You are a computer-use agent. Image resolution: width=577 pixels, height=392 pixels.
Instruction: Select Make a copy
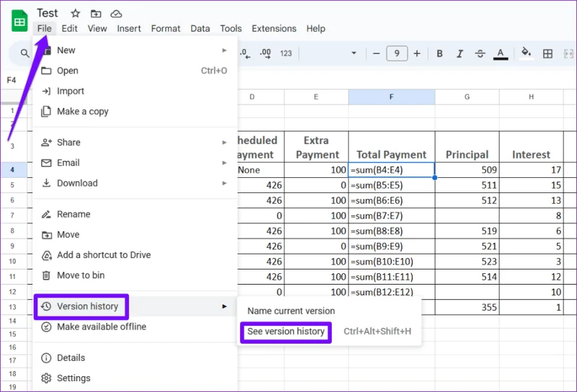tap(135, 112)
